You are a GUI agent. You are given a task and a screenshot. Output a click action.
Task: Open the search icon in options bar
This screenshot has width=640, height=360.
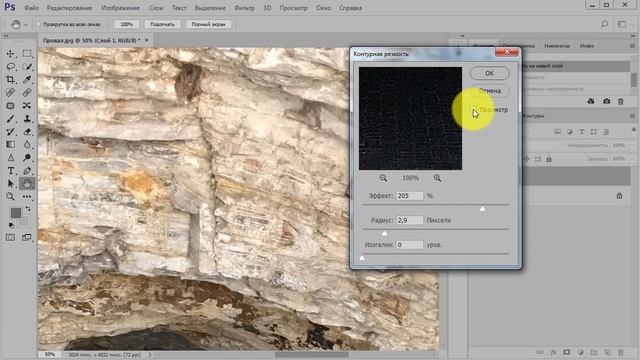pyautogui.click(x=604, y=24)
